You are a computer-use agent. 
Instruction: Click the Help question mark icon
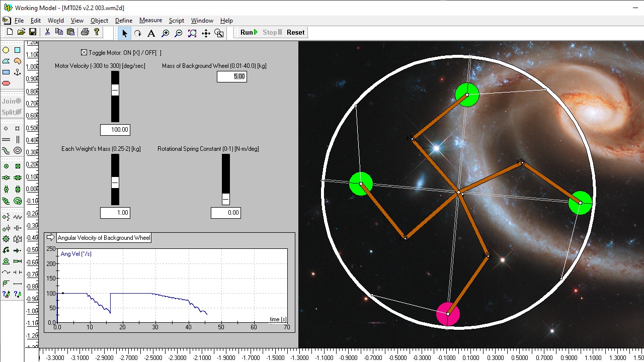(97, 32)
